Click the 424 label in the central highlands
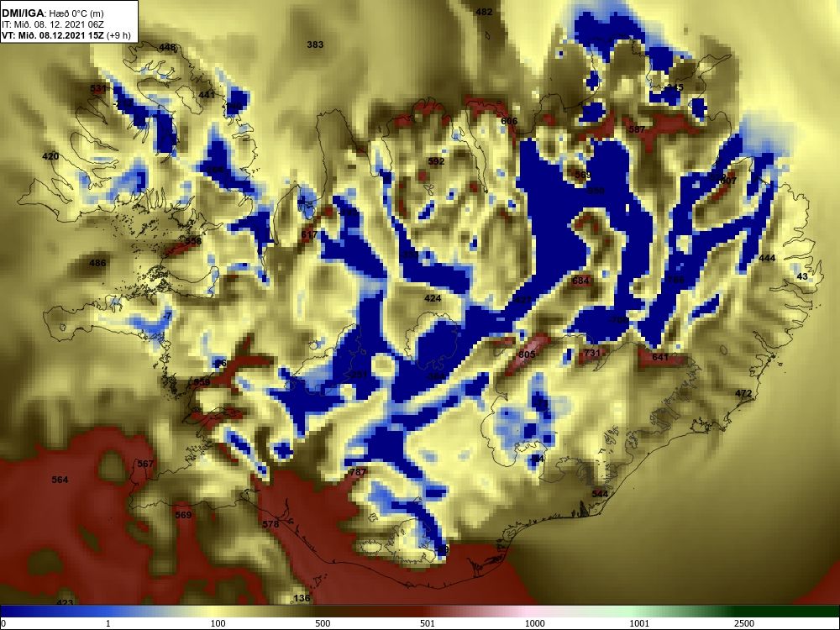The image size is (840, 630). (x=433, y=298)
